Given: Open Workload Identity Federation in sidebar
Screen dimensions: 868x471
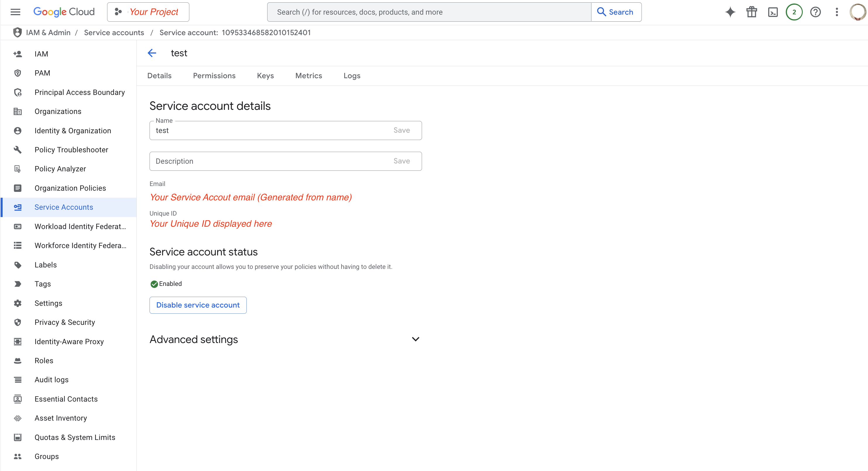Looking at the screenshot, I should coord(69,226).
